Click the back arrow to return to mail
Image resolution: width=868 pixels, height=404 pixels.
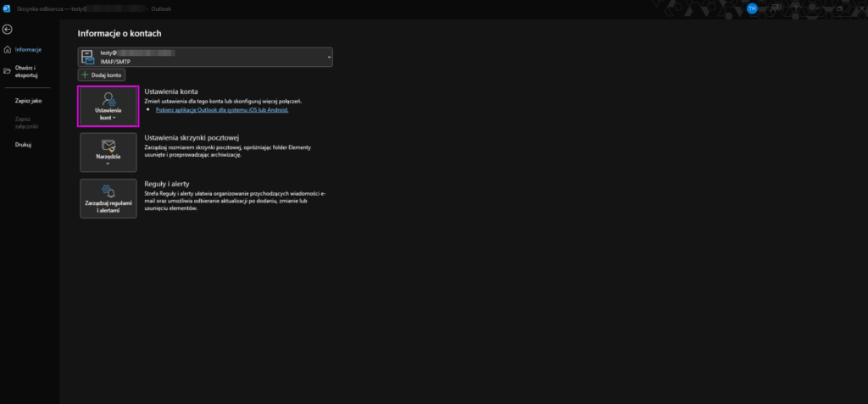click(x=8, y=30)
